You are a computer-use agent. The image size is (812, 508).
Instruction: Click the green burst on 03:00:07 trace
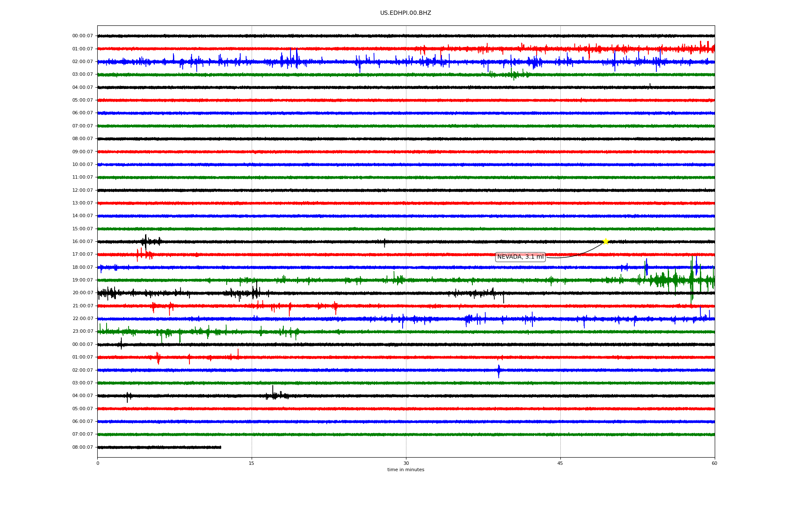(x=513, y=75)
